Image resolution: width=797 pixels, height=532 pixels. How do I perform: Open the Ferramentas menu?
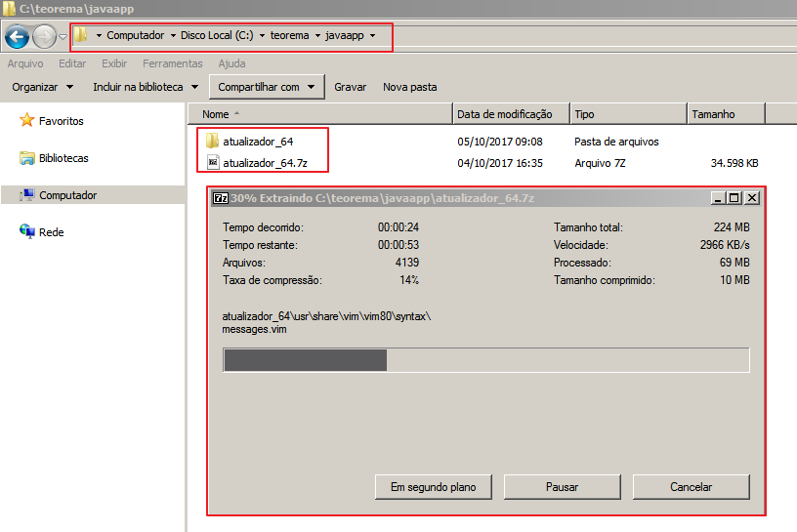pyautogui.click(x=172, y=63)
